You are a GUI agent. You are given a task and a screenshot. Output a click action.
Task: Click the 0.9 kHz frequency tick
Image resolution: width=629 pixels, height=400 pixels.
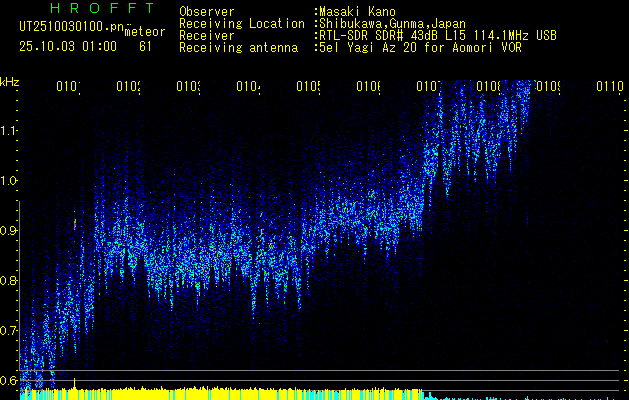pyautogui.click(x=9, y=231)
